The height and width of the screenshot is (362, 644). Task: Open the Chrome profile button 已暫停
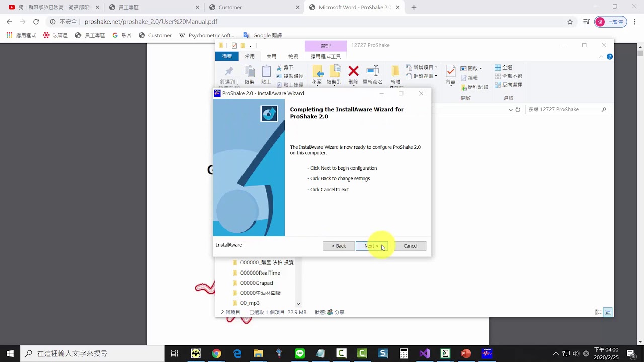611,22
